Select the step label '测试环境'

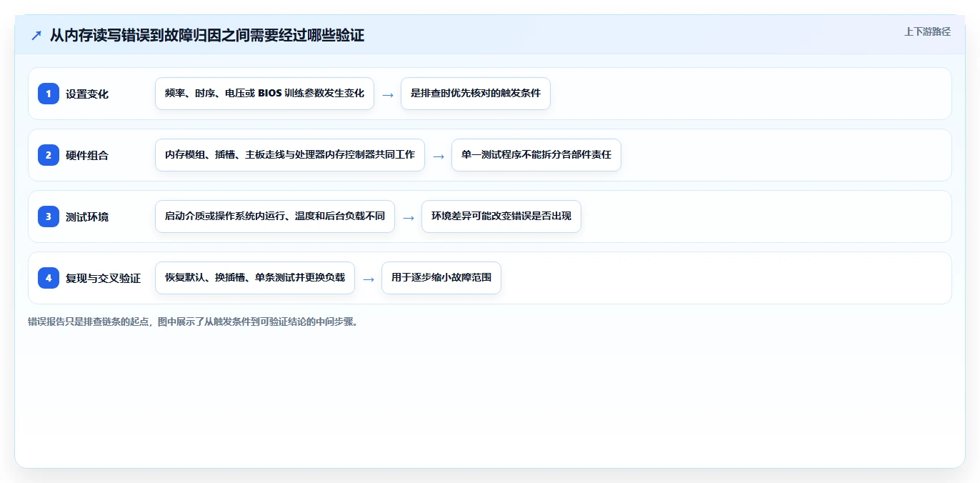click(87, 216)
